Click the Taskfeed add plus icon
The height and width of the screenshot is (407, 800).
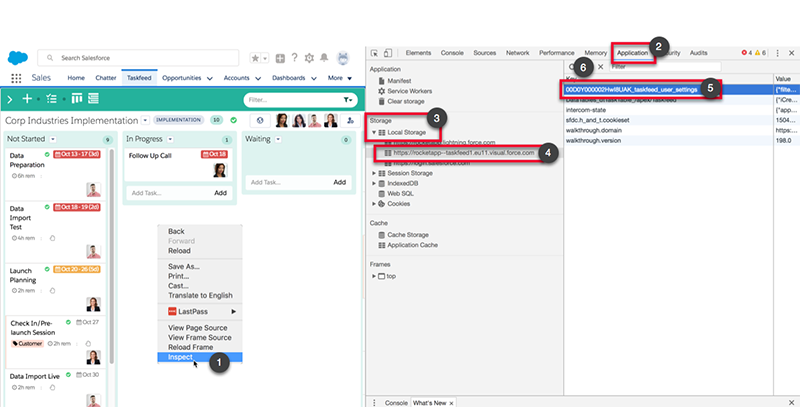click(27, 98)
